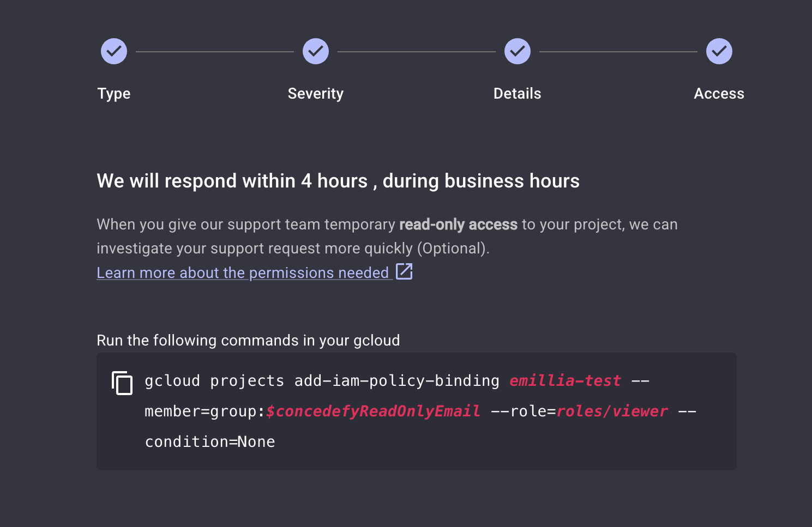Click the Run the following commands label
Viewport: 812px width, 527px height.
[x=248, y=340]
